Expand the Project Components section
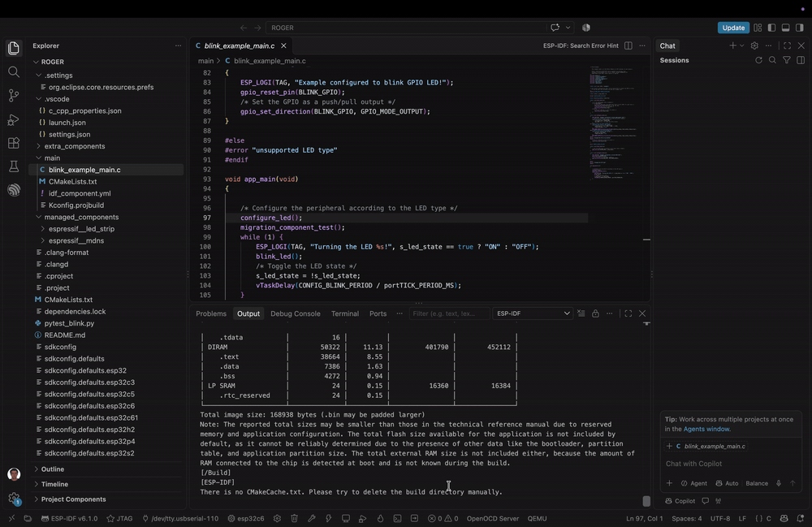 click(74, 499)
